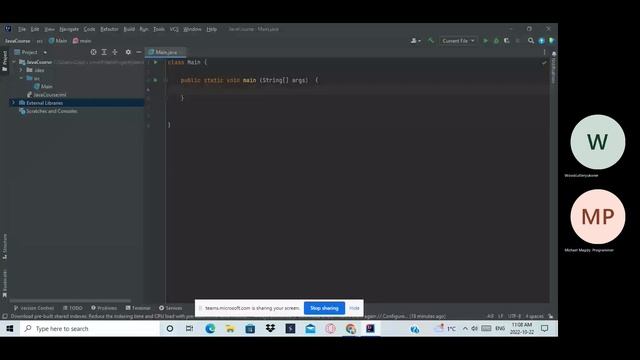This screenshot has width=640, height=360.
Task: Expand the .idea folder arrow
Action: pos(21,70)
